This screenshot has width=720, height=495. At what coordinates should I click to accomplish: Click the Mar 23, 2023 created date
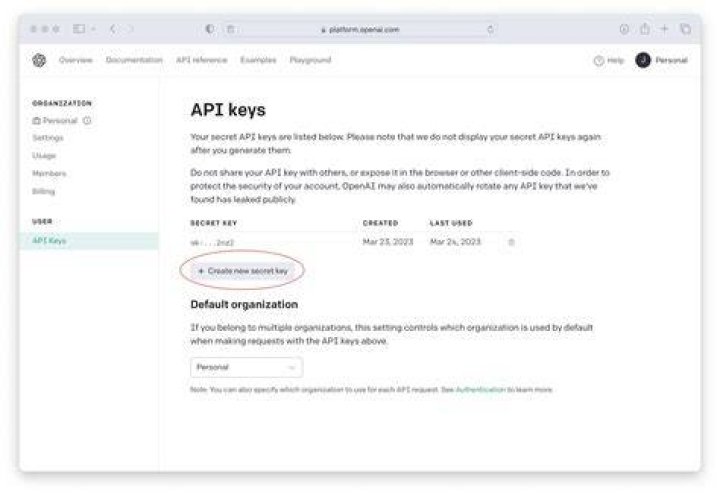(388, 242)
